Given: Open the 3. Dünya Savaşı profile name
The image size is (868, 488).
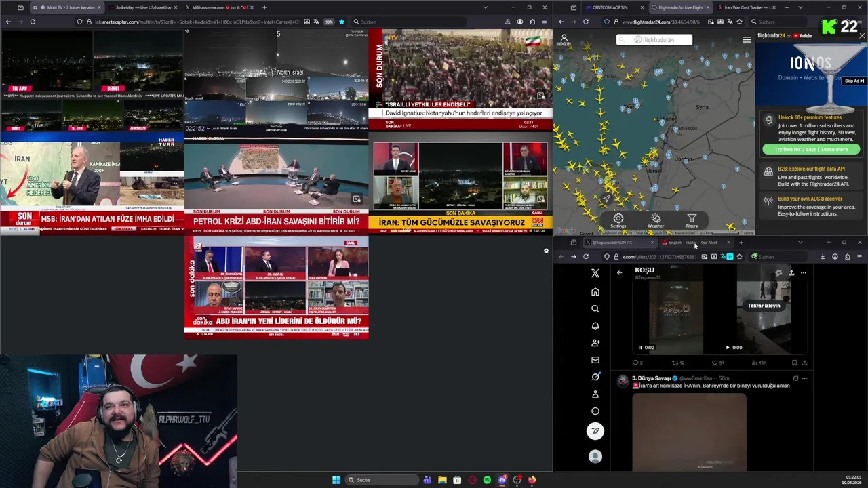Looking at the screenshot, I should 651,378.
